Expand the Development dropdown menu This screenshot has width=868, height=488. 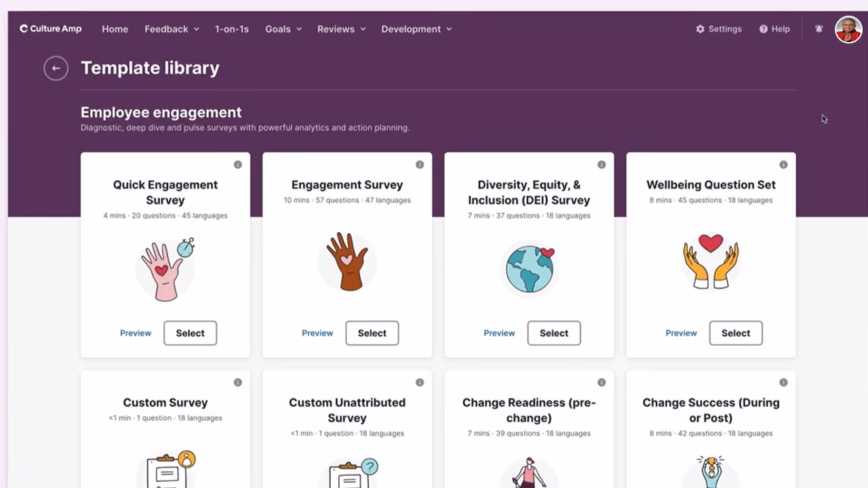(416, 29)
